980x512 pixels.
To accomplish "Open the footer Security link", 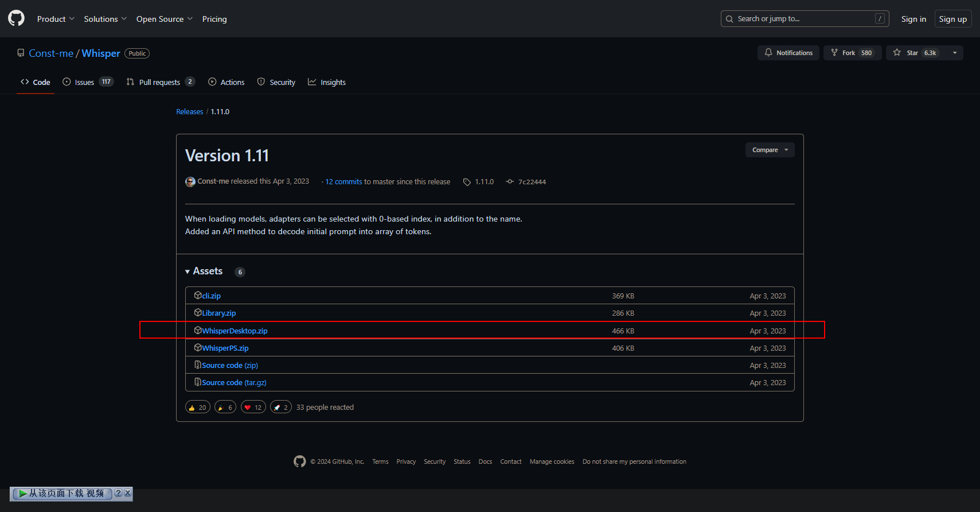I will tap(435, 462).
